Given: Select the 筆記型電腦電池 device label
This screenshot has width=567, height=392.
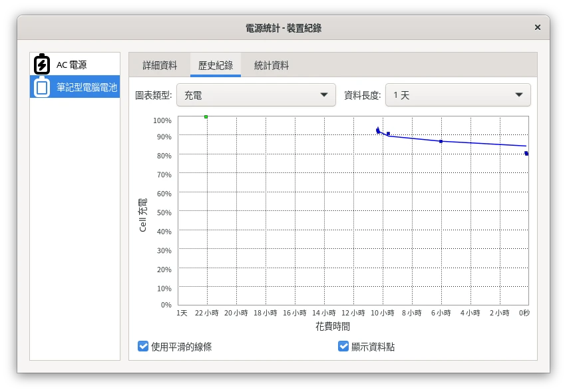Looking at the screenshot, I should 87,87.
